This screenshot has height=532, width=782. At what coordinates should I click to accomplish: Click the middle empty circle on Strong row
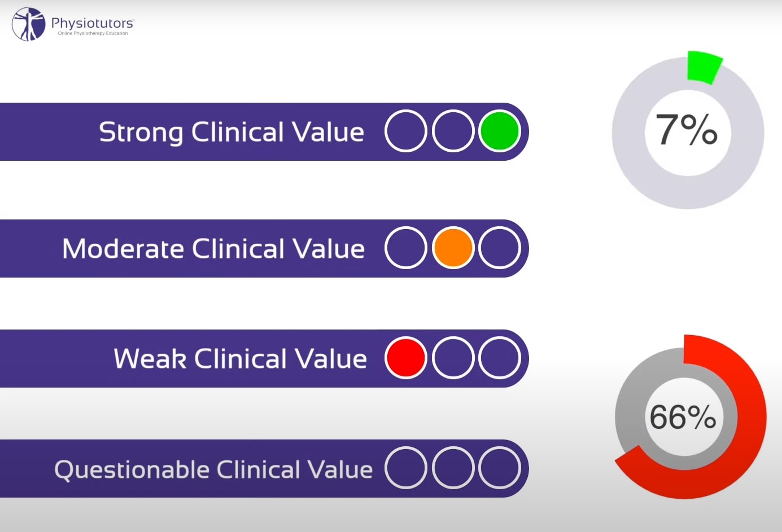pos(453,131)
